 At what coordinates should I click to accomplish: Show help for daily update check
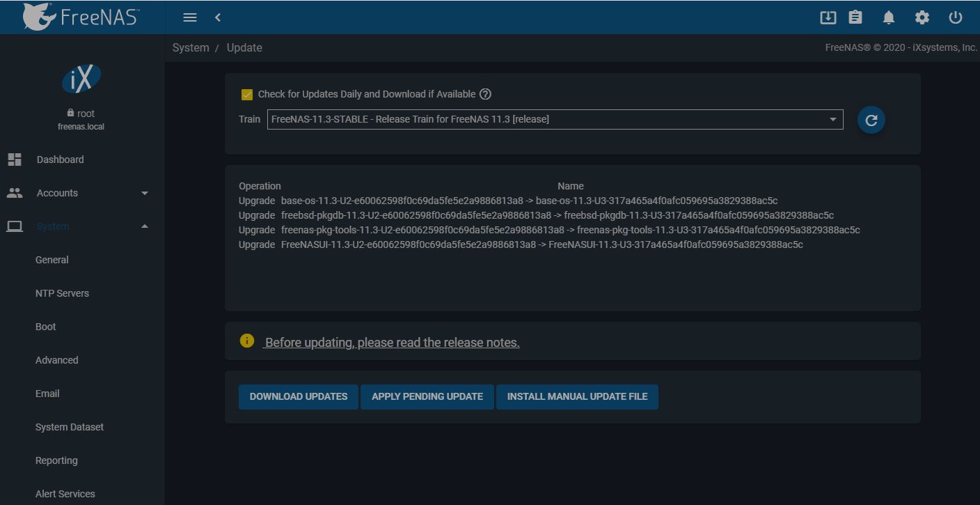point(486,94)
